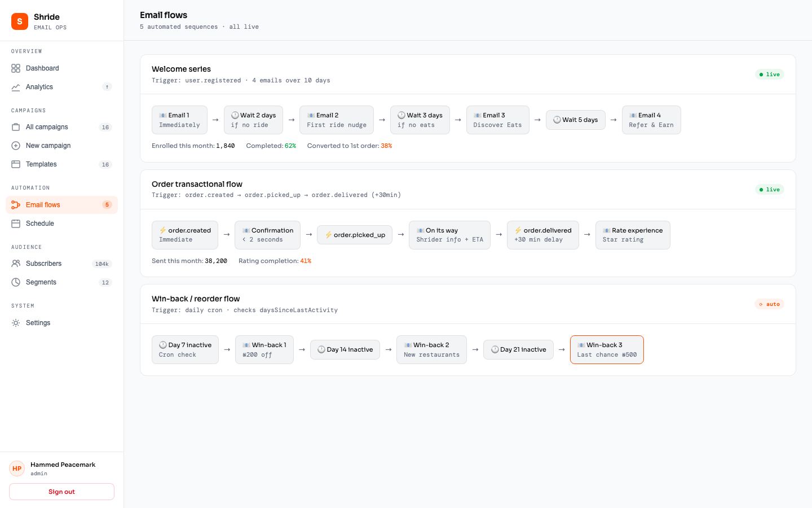Click the orange Shride logo

point(19,21)
